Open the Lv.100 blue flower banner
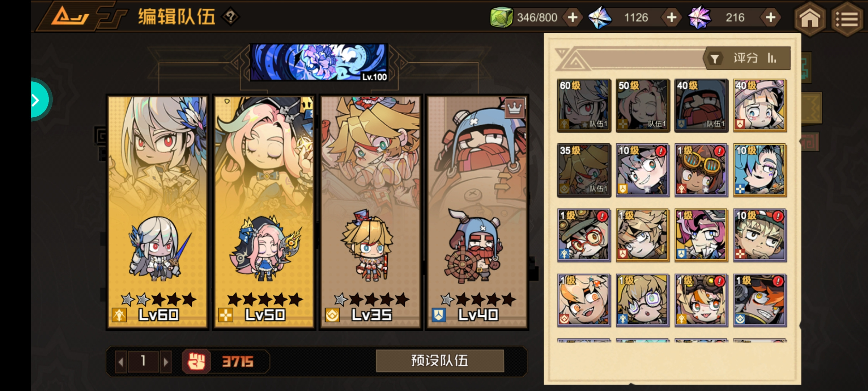 319,62
